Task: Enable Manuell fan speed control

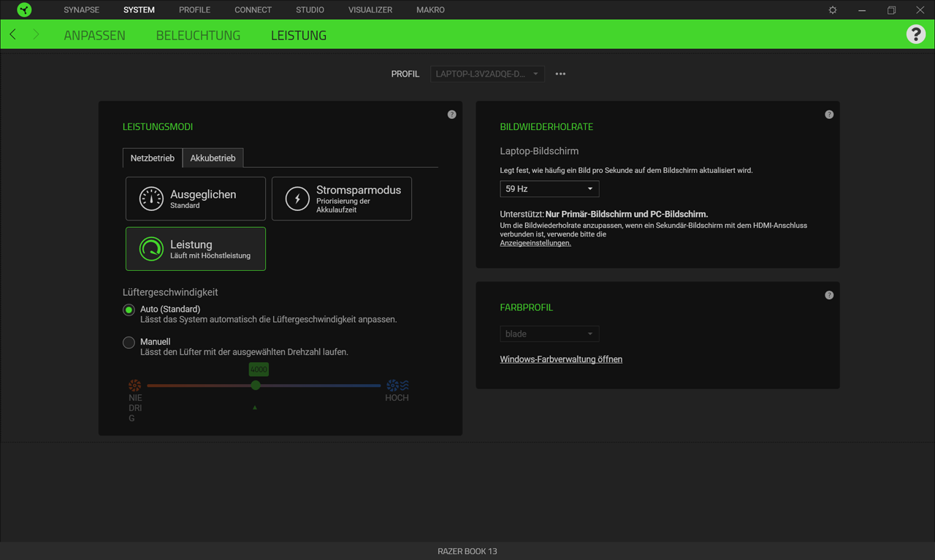Action: [x=129, y=342]
